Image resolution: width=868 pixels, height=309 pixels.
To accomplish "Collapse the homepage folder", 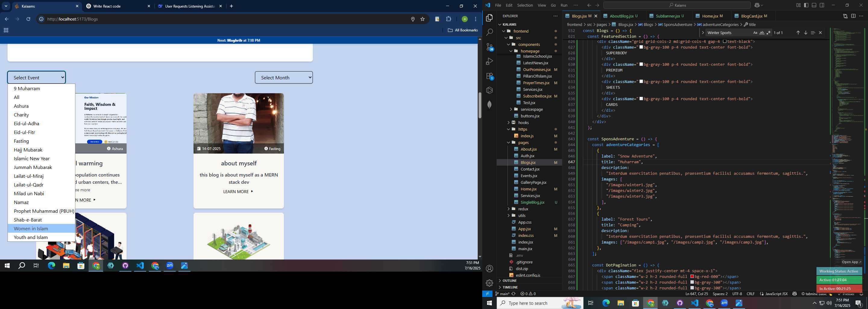I will [530, 51].
